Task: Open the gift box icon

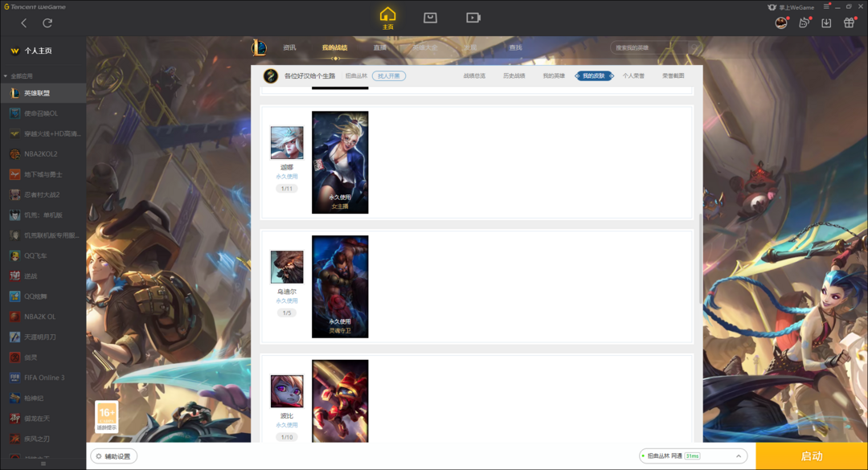Action: click(x=850, y=22)
